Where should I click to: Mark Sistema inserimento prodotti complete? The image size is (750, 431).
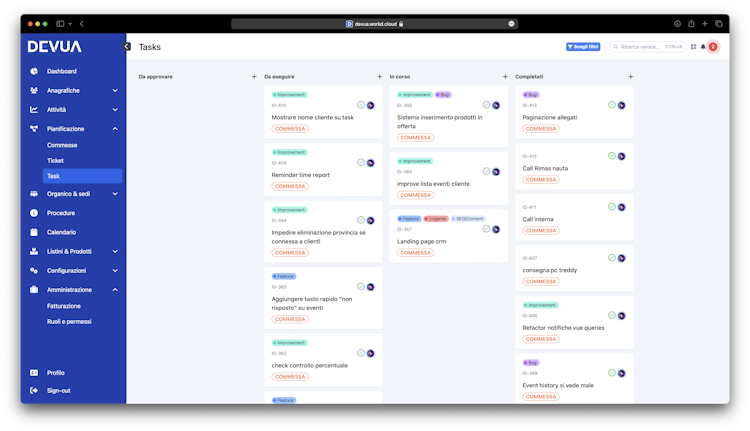click(x=486, y=105)
